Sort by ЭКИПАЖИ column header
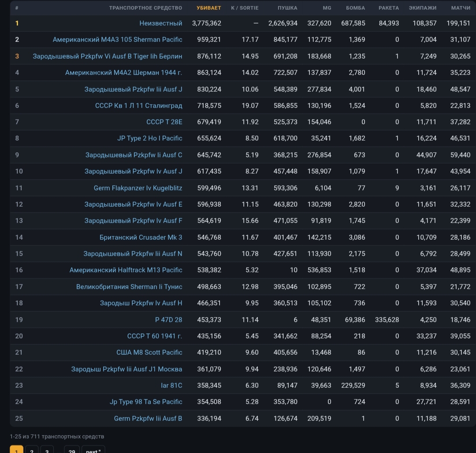476x453 pixels. pyautogui.click(x=423, y=8)
